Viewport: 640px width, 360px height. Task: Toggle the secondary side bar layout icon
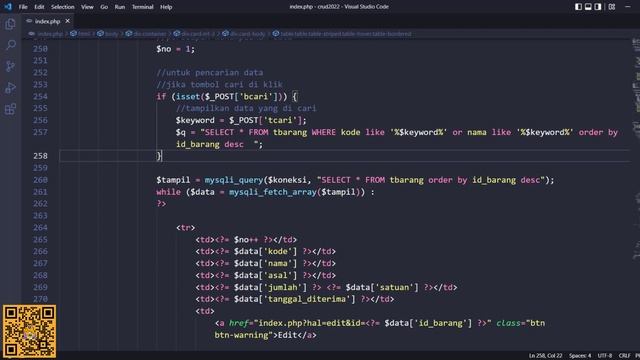click(598, 7)
